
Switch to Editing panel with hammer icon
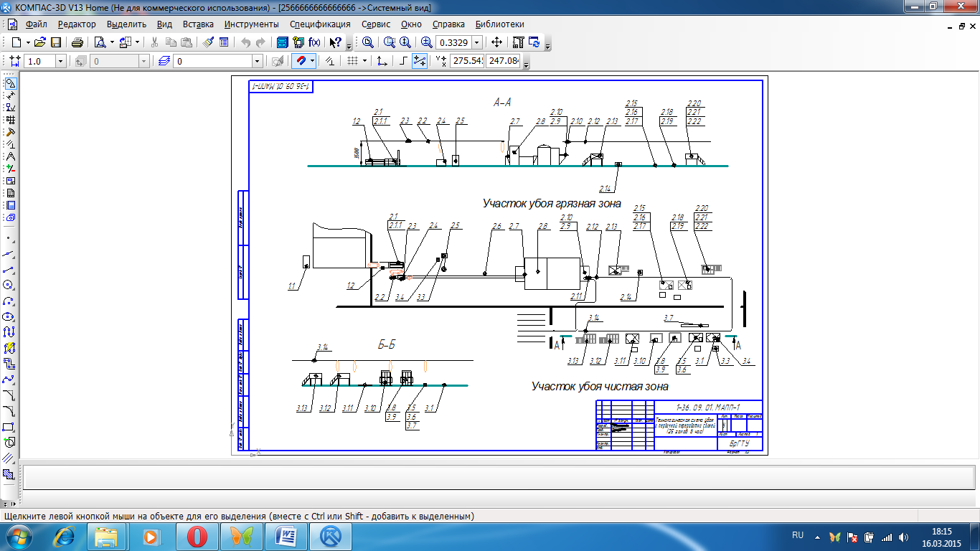10,132
